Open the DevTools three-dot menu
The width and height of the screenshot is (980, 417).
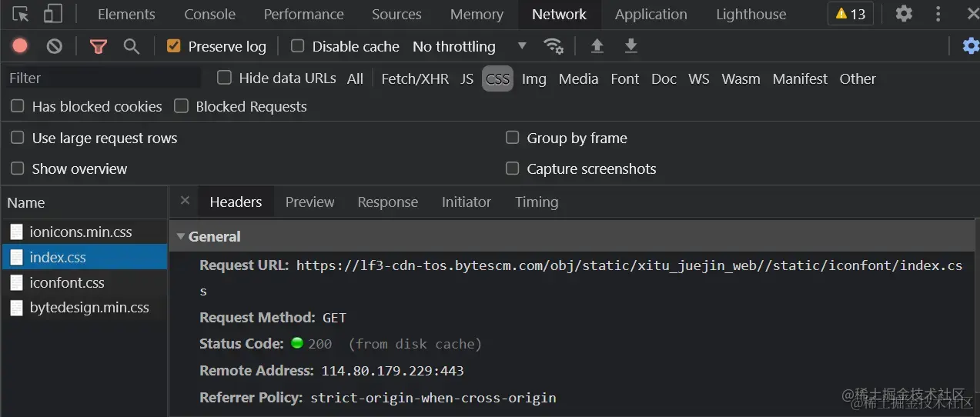click(938, 14)
